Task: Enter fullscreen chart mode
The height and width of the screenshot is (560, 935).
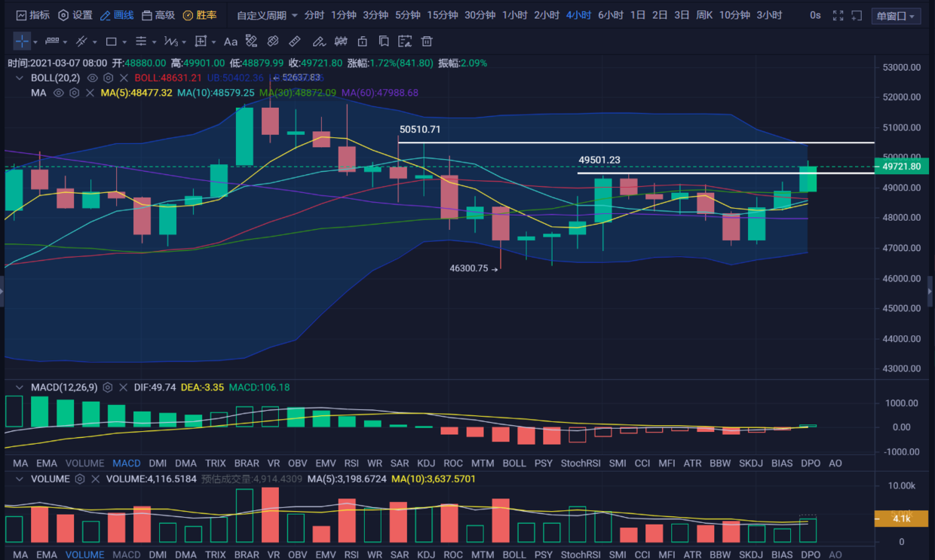Action: point(838,15)
